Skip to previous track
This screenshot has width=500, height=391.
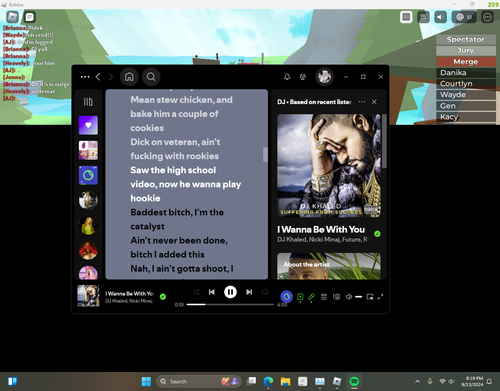[x=212, y=292]
